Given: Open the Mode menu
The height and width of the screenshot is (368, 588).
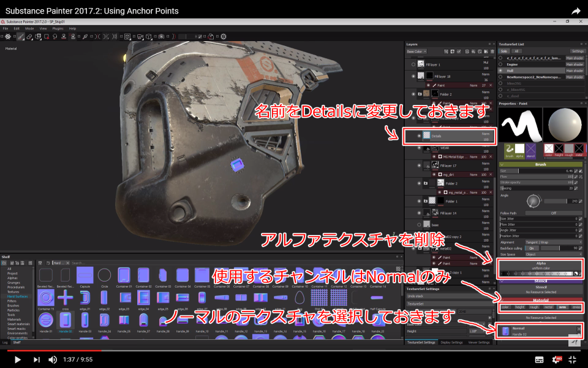Looking at the screenshot, I should click(x=29, y=29).
